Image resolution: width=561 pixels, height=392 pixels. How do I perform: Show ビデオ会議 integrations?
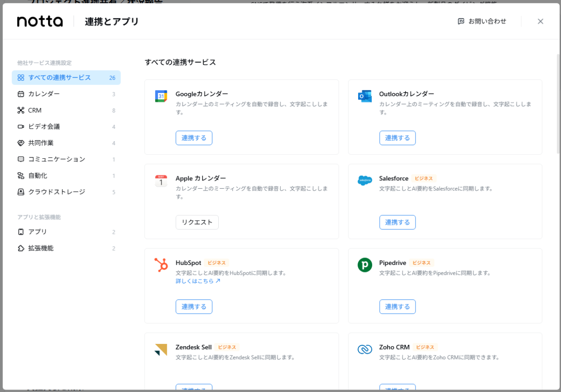44,127
